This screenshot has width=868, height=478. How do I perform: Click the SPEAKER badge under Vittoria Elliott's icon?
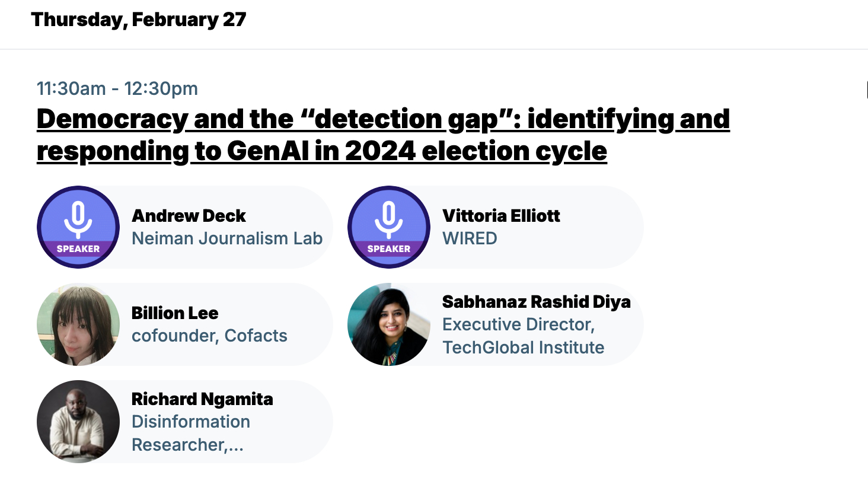coord(389,249)
